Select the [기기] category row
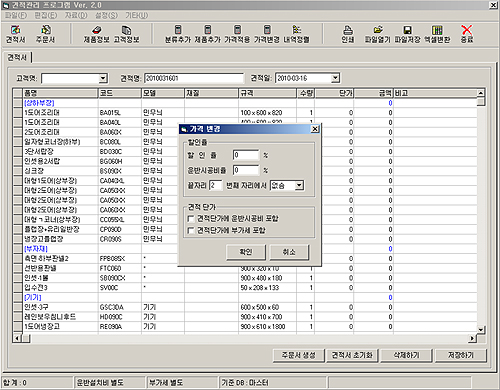Image resolution: width=500 pixels, height=390 pixels. 245,297
